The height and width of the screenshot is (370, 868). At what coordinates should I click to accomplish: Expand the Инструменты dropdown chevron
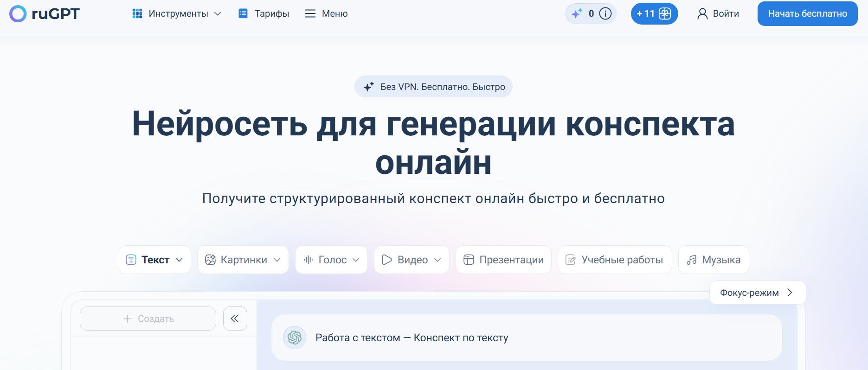218,14
